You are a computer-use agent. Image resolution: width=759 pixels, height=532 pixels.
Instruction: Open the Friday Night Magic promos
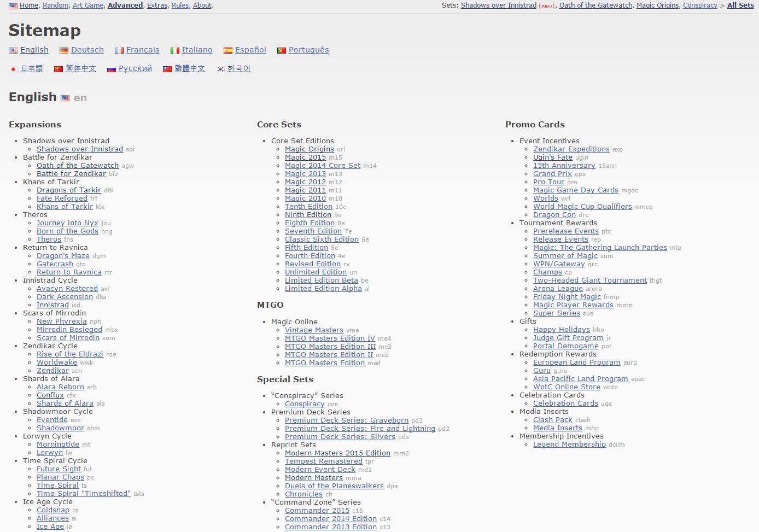567,296
